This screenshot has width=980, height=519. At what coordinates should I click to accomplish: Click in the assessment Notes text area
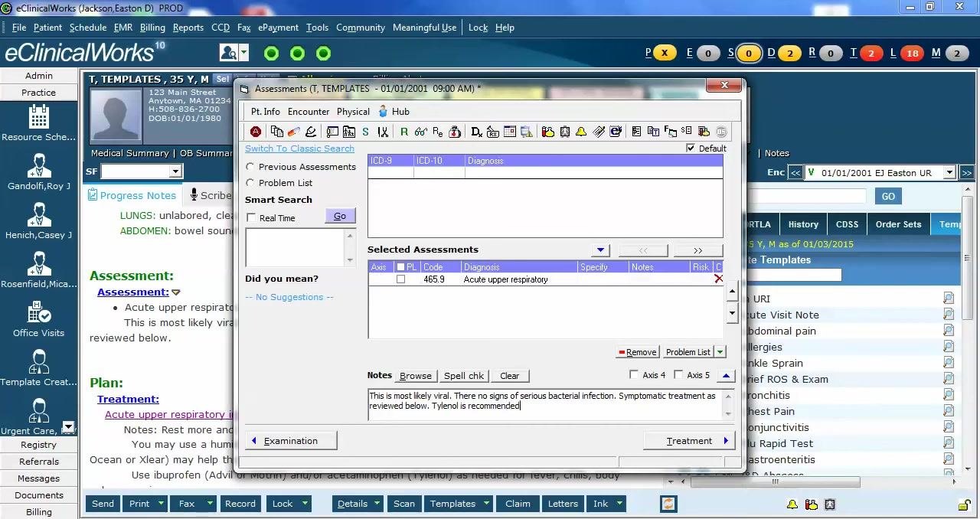tap(545, 404)
